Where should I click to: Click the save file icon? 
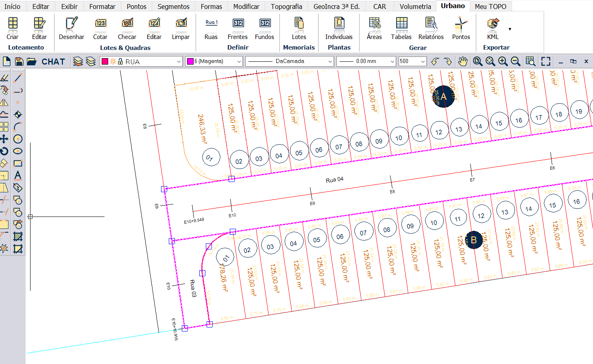(x=19, y=61)
